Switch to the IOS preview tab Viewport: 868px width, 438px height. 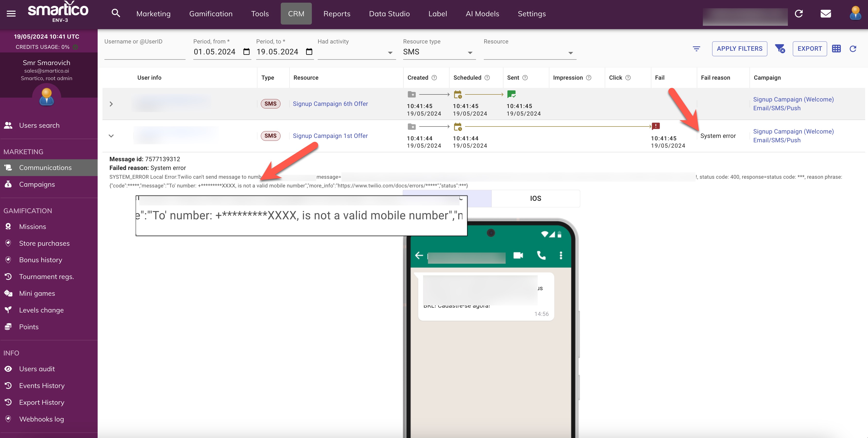click(x=536, y=198)
